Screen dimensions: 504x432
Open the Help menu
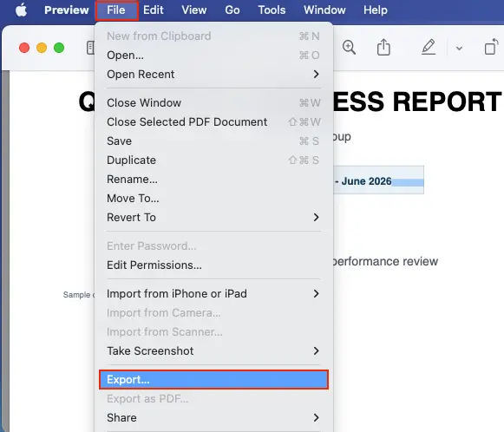(376, 10)
